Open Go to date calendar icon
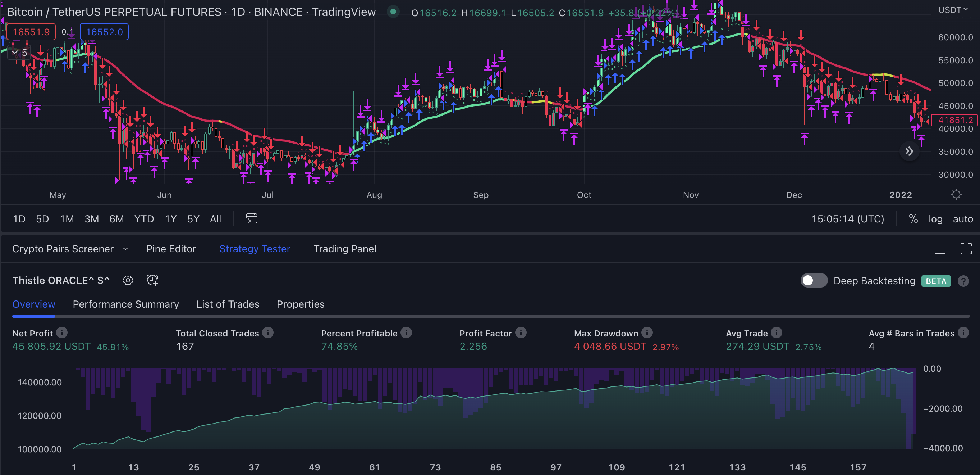The width and height of the screenshot is (980, 475). coord(251,218)
